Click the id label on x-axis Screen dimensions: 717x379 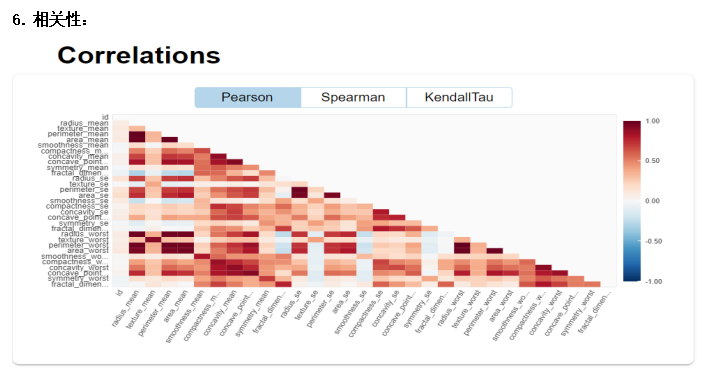[x=120, y=293]
